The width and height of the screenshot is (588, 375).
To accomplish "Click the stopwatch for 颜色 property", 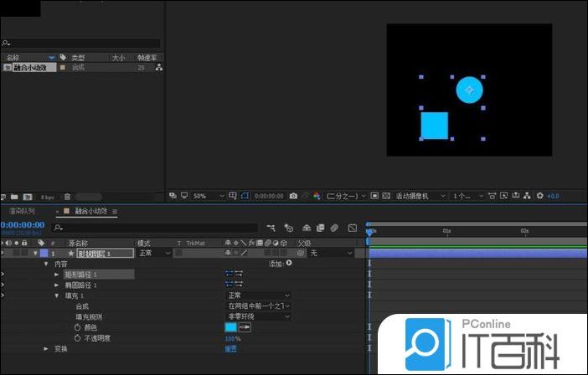I will pos(77,327).
